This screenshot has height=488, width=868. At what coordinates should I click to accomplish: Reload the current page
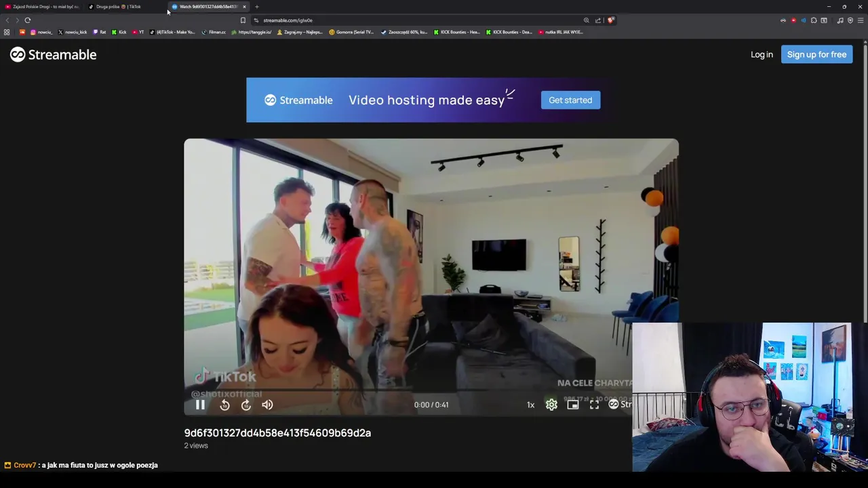coord(28,20)
